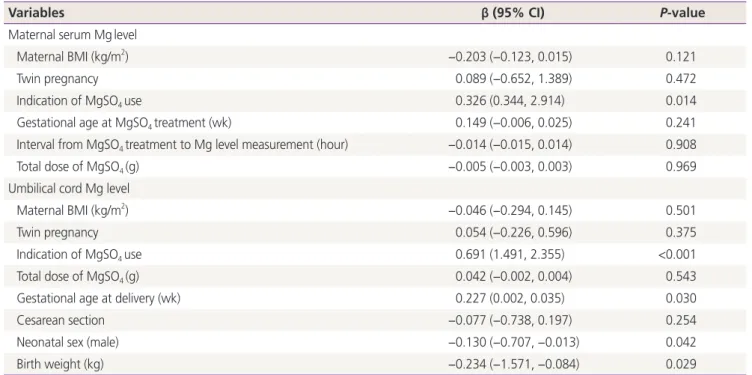The width and height of the screenshot is (752, 375).
Task: Click P-value 0.042
Action: tap(681, 342)
